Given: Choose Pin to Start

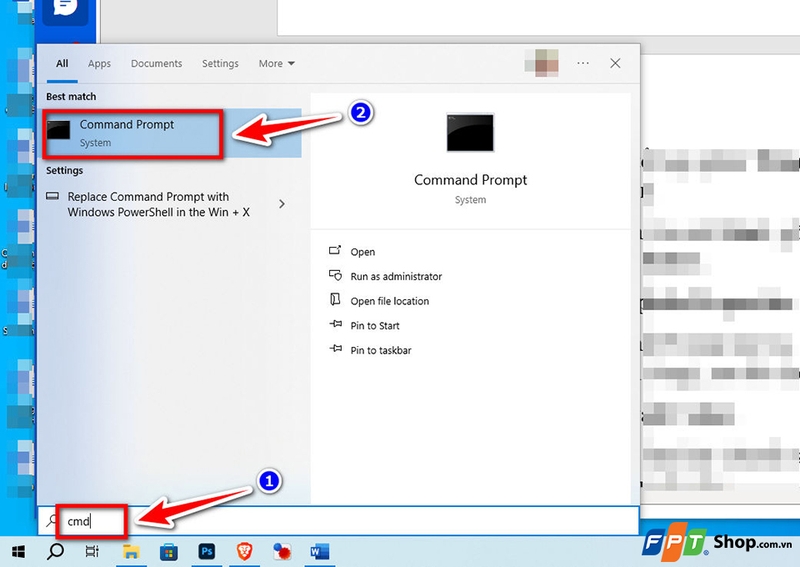Looking at the screenshot, I should (x=374, y=326).
